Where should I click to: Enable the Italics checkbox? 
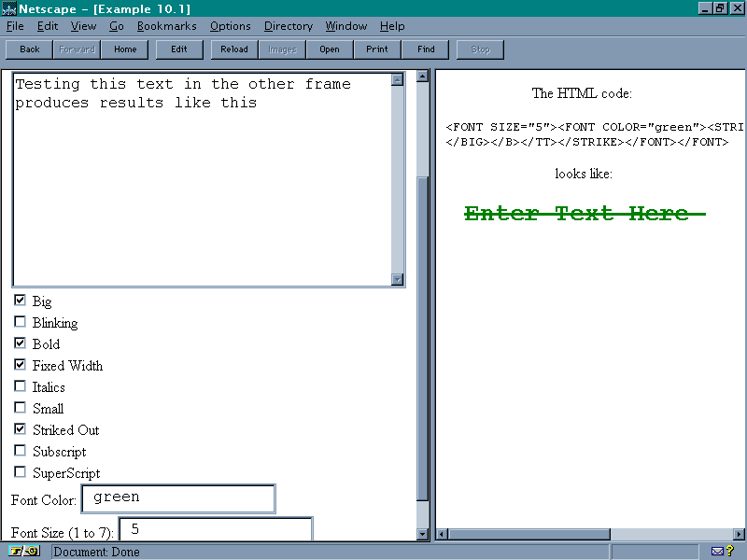coord(21,386)
